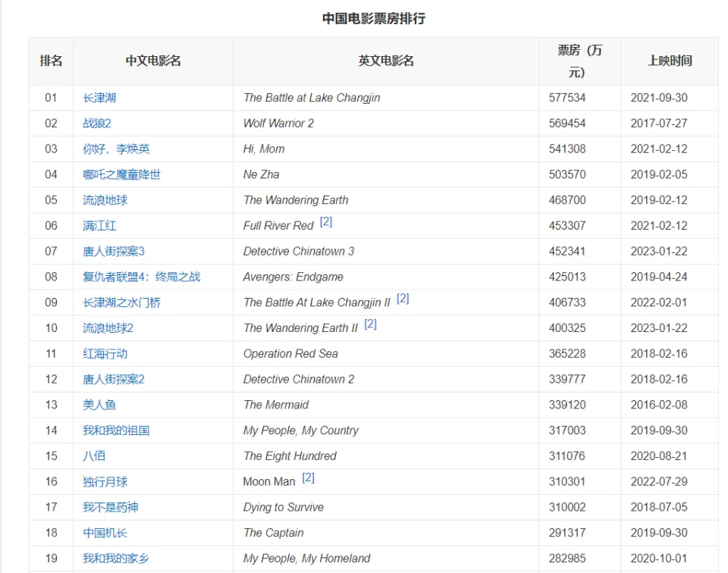Open reference [2] after Battle At Lake Changjin II
The width and height of the screenshot is (728, 573).
pyautogui.click(x=403, y=299)
